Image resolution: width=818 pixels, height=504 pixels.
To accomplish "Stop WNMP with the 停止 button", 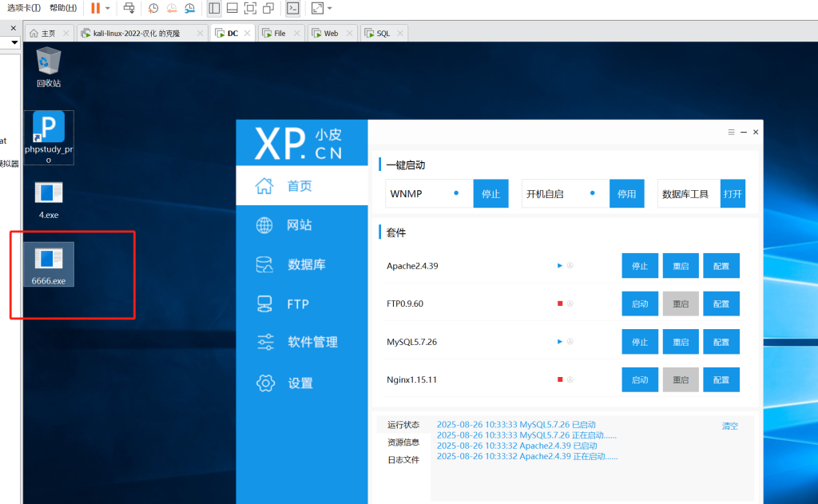I will pos(491,193).
